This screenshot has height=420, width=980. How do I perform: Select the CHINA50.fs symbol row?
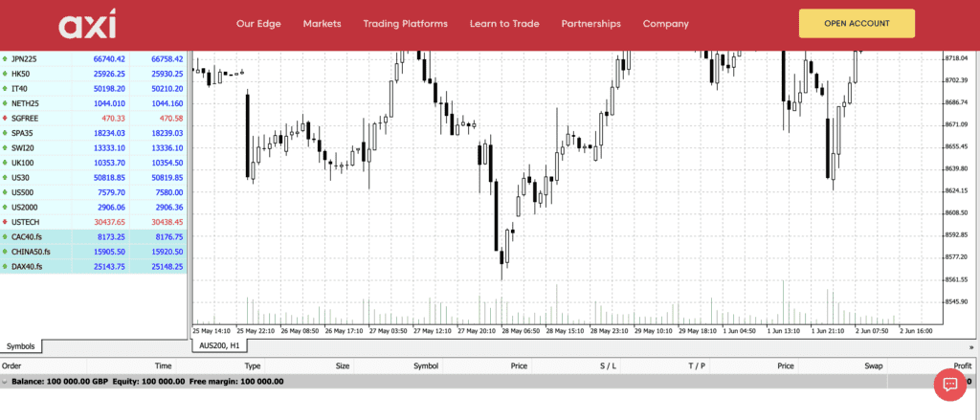pyautogui.click(x=94, y=252)
